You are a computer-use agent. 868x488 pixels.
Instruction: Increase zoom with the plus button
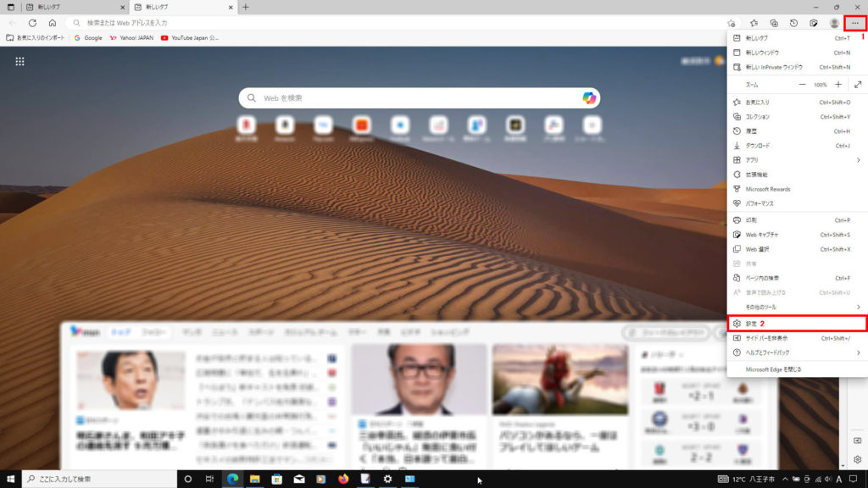tap(838, 85)
